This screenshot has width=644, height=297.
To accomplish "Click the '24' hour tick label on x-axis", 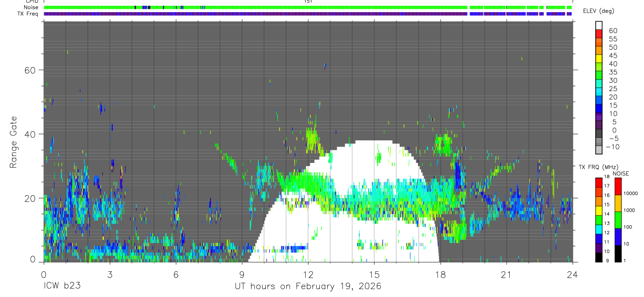I will (572, 274).
